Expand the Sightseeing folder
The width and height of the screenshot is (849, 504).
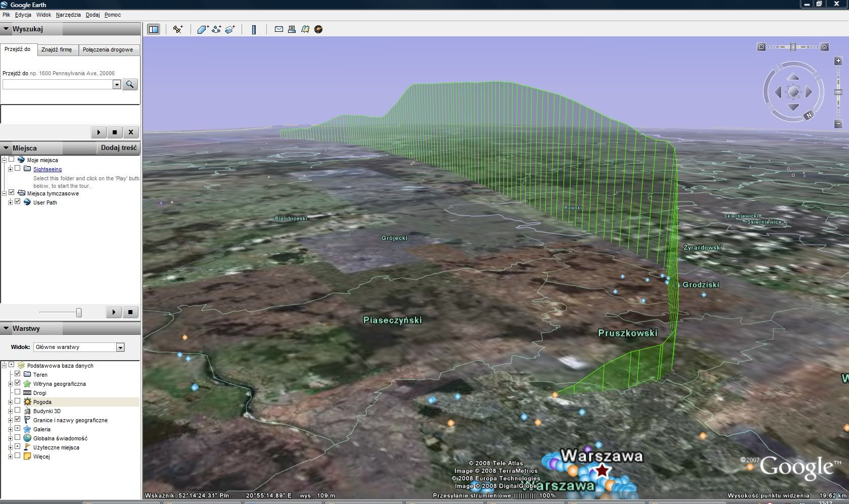pos(10,169)
